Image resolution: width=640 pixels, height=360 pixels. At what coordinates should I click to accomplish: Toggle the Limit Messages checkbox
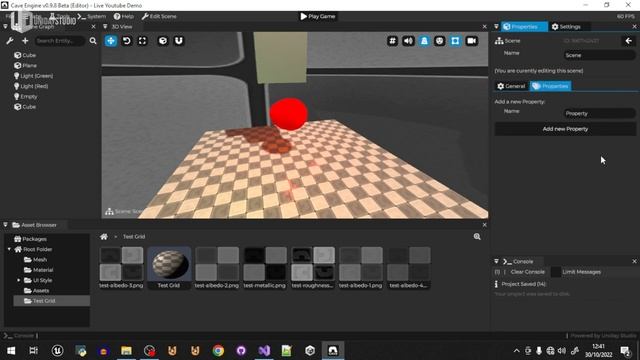tap(556, 272)
